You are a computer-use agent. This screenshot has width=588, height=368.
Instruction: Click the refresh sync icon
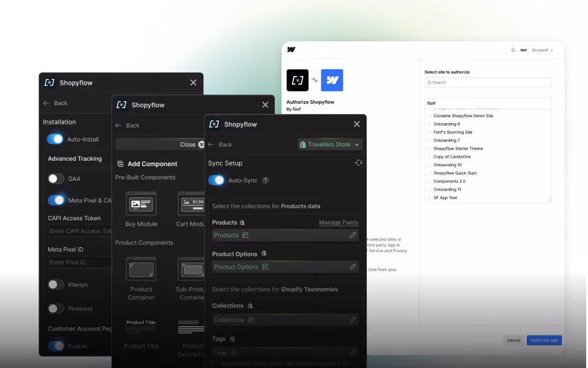[x=358, y=163]
